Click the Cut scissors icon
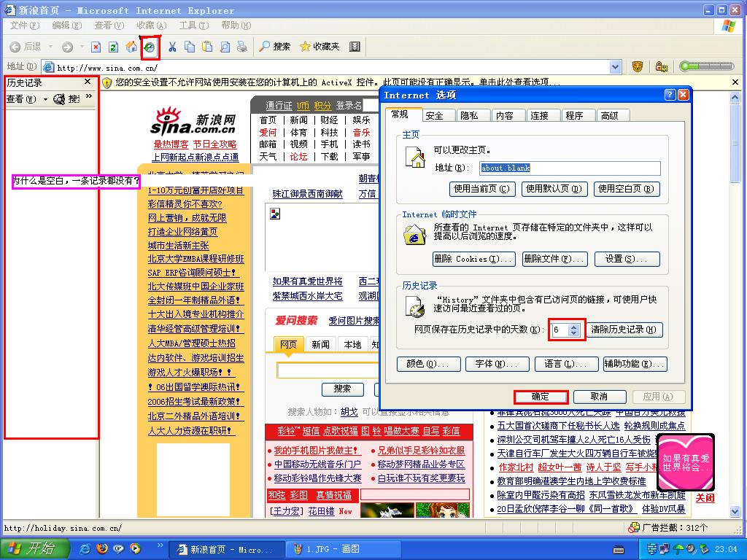 point(172,47)
